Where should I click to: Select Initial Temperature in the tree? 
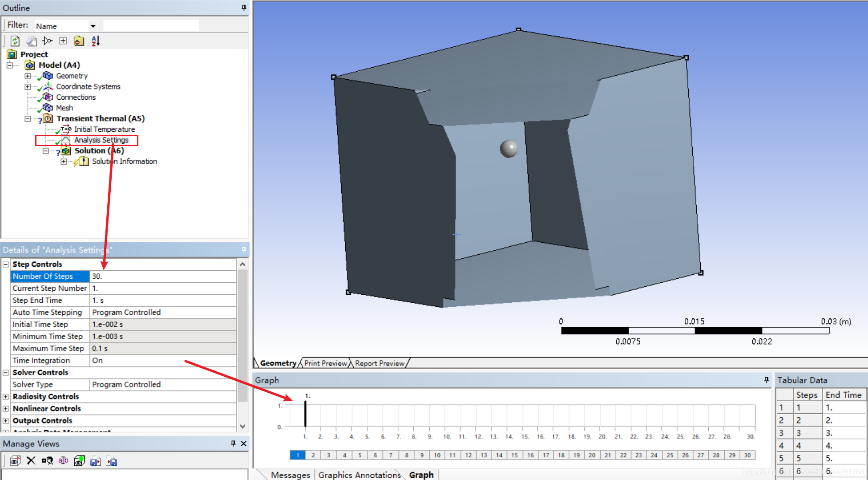tap(104, 129)
